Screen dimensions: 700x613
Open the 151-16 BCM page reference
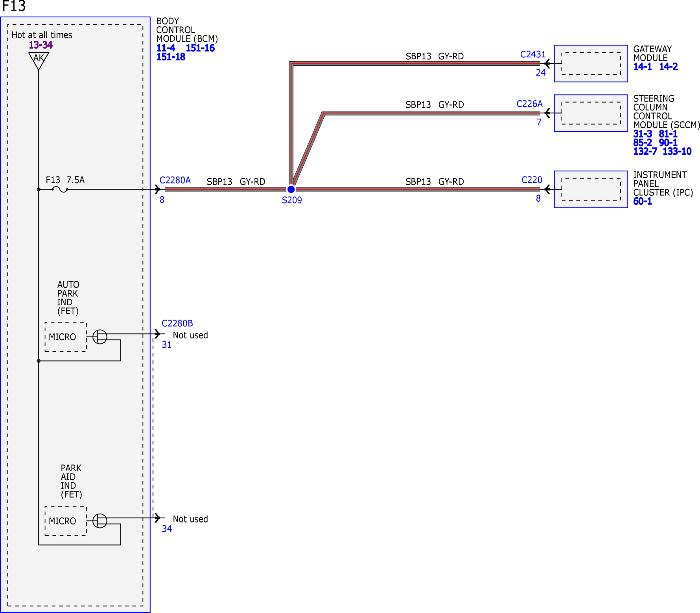(200, 48)
